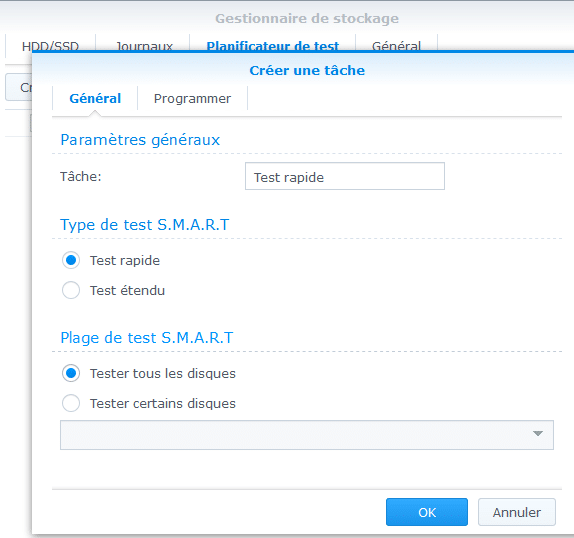Click the Créer une tâche title bar
Screen dimensions: 574x538
[307, 70]
